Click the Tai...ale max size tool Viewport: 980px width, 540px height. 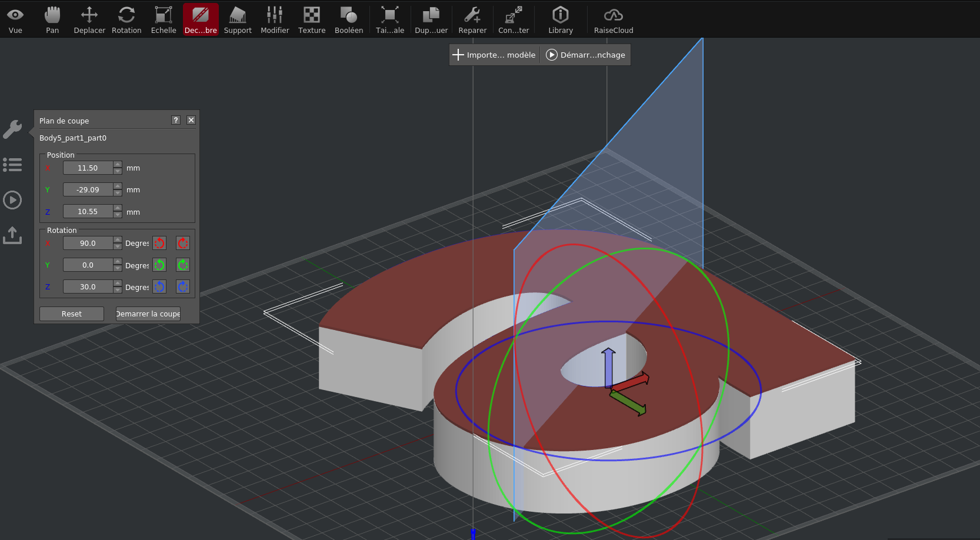click(390, 20)
